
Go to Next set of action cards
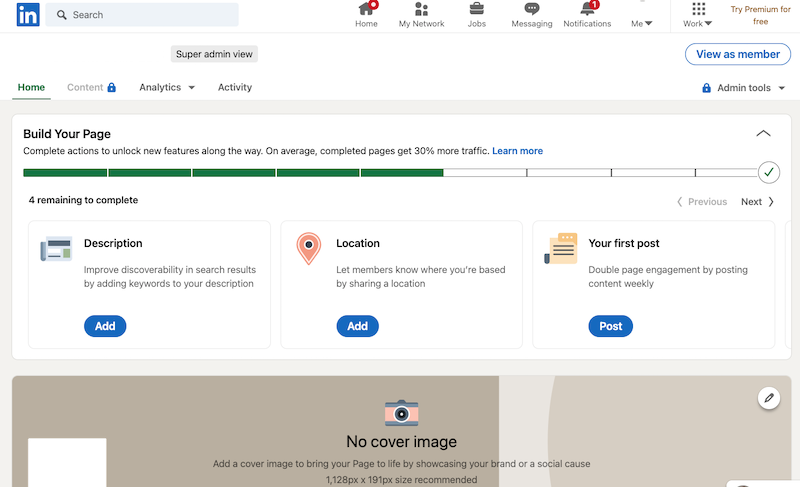[x=758, y=201]
